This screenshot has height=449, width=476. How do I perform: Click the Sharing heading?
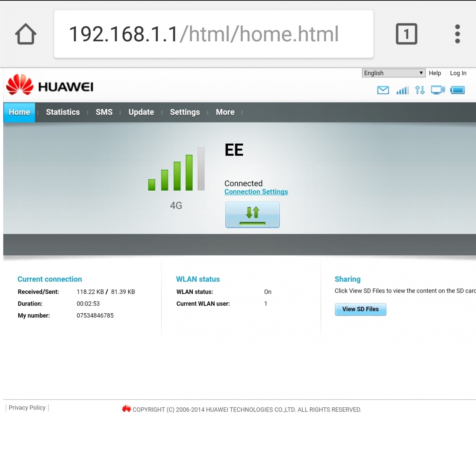coord(348,279)
